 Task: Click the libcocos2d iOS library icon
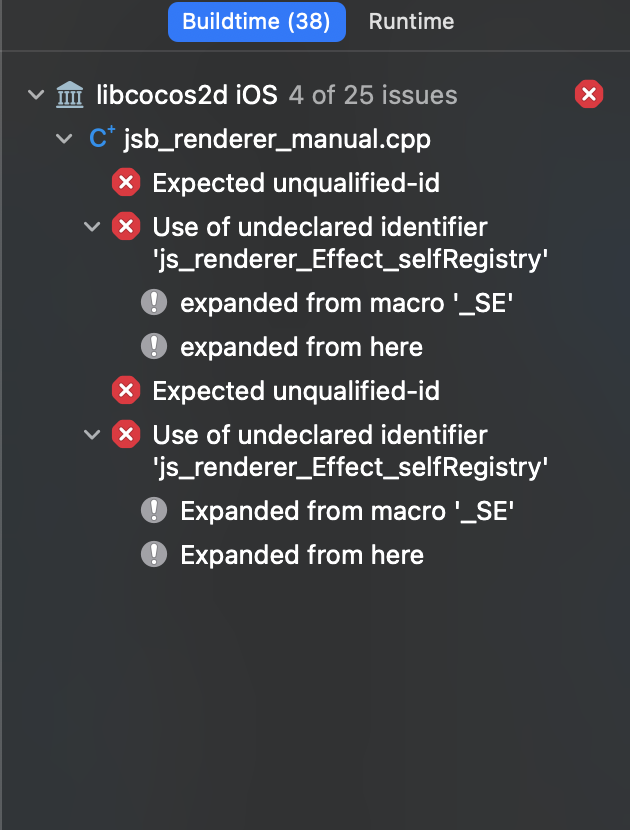pos(70,95)
